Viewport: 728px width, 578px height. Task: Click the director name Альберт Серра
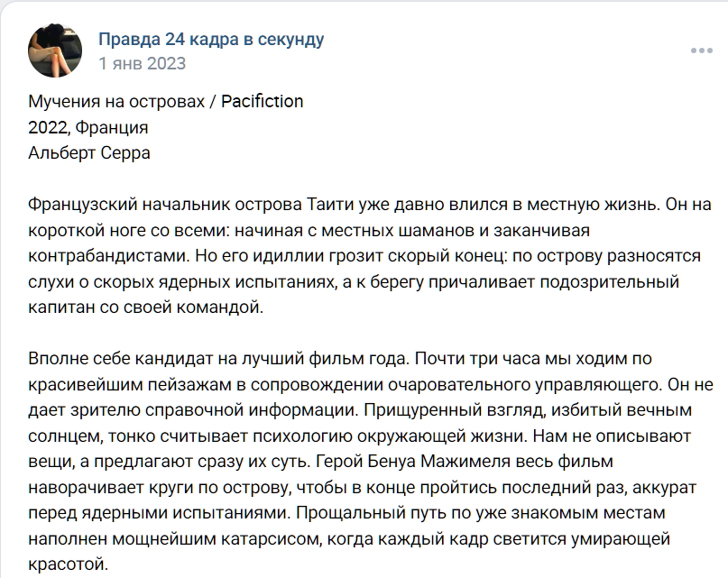(90, 151)
